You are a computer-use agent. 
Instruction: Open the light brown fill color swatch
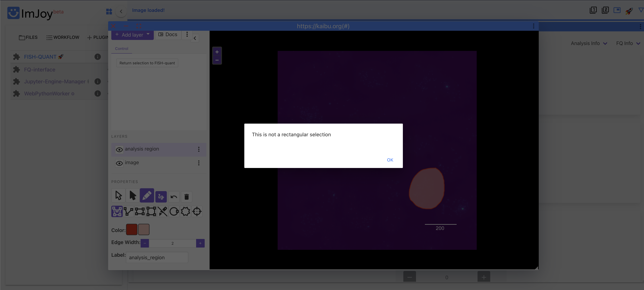[144, 230]
